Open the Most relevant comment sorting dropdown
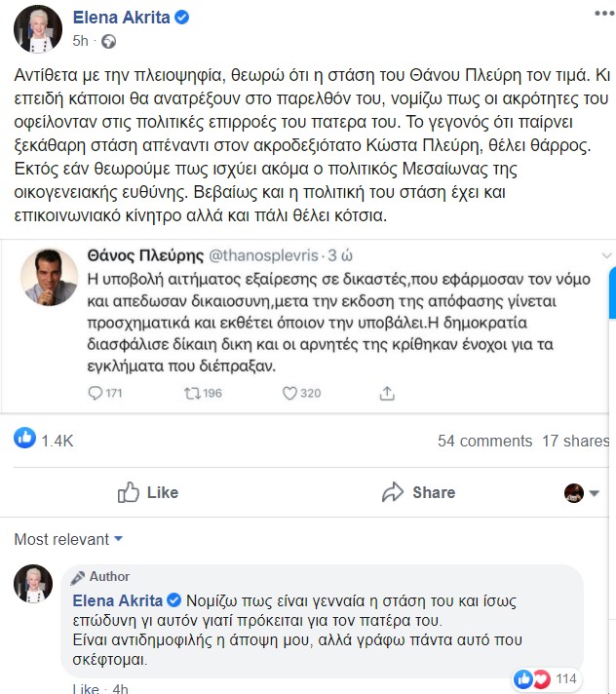Image resolution: width=616 pixels, height=694 pixels. (x=68, y=538)
